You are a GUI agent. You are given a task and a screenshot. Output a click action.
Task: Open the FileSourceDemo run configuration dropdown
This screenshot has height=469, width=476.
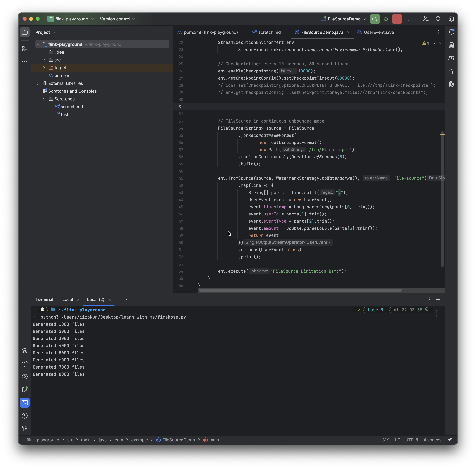pyautogui.click(x=344, y=19)
